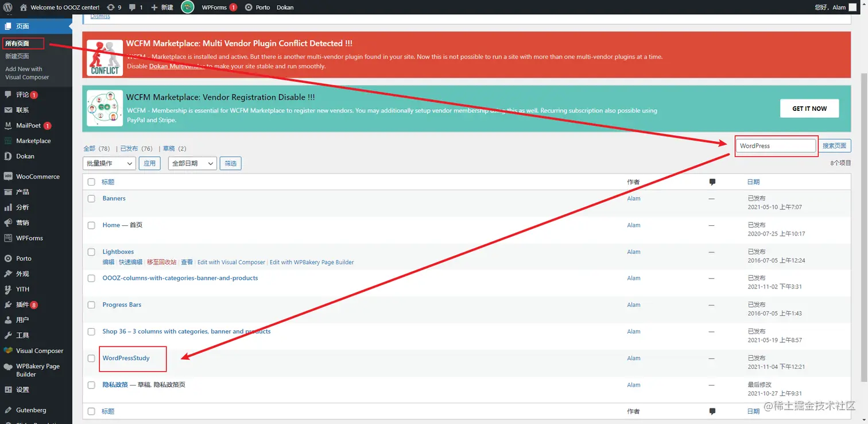Open 批量操作 bulk actions dropdown

(109, 163)
